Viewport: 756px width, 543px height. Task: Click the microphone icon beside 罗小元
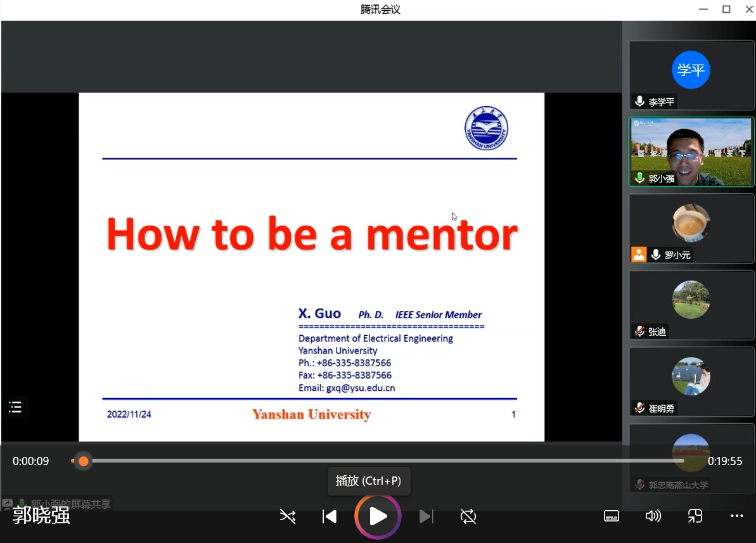pos(656,255)
